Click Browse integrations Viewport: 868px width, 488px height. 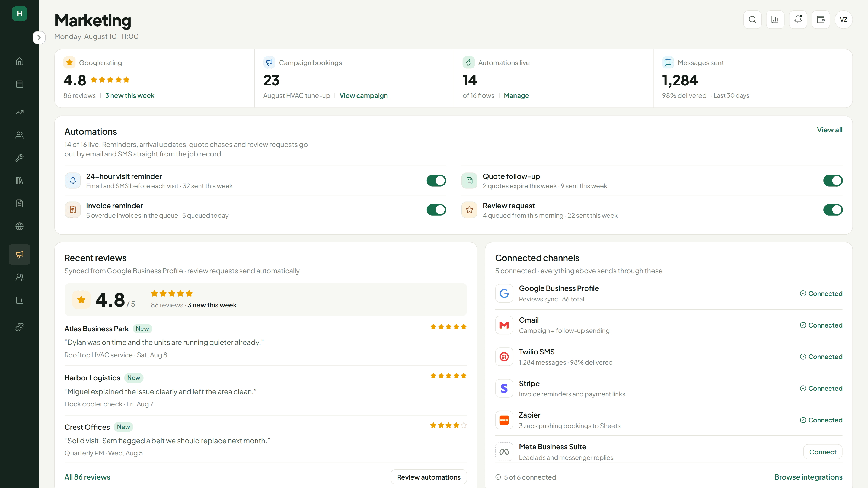808,477
